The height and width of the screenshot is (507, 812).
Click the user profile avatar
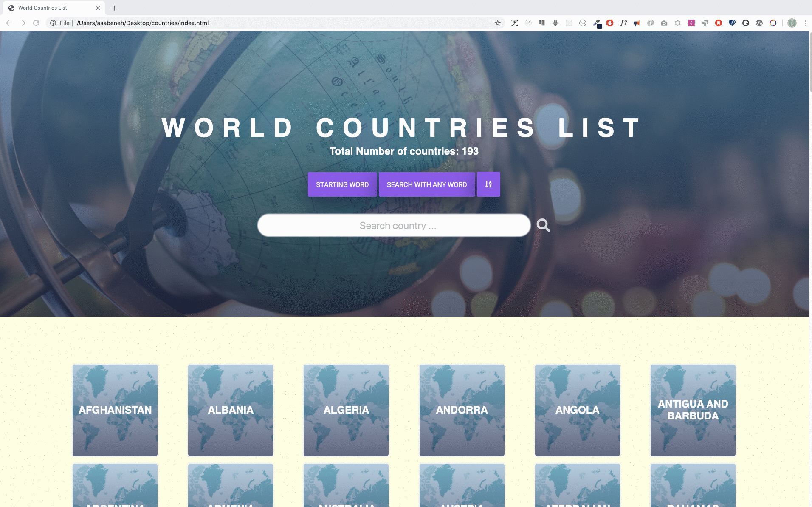pos(792,23)
